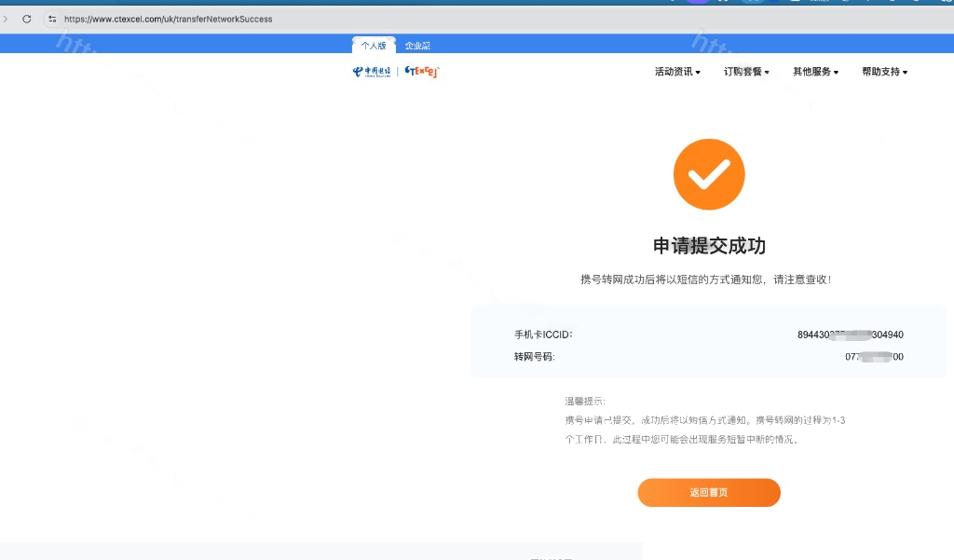Open the site info icon in the address bar

tap(52, 19)
